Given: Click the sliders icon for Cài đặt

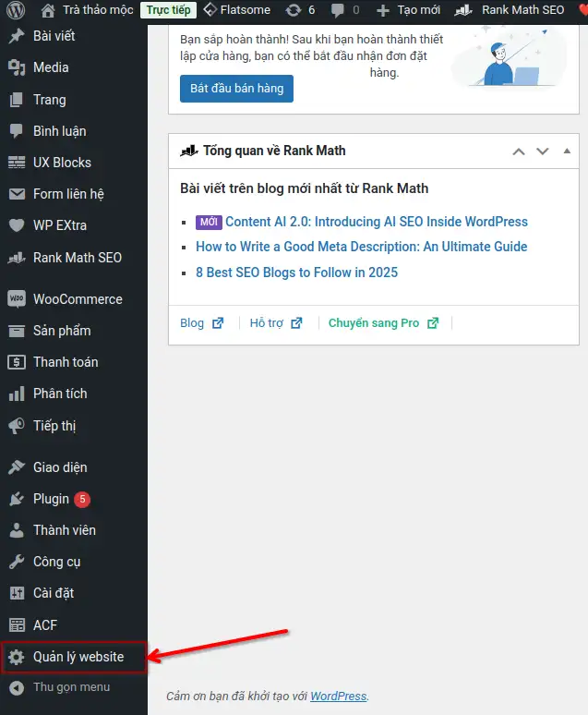Looking at the screenshot, I should (x=17, y=593).
